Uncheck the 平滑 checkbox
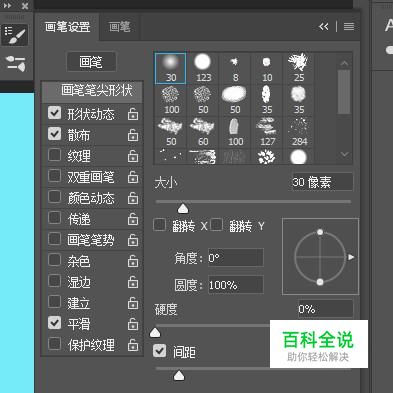 click(54, 323)
